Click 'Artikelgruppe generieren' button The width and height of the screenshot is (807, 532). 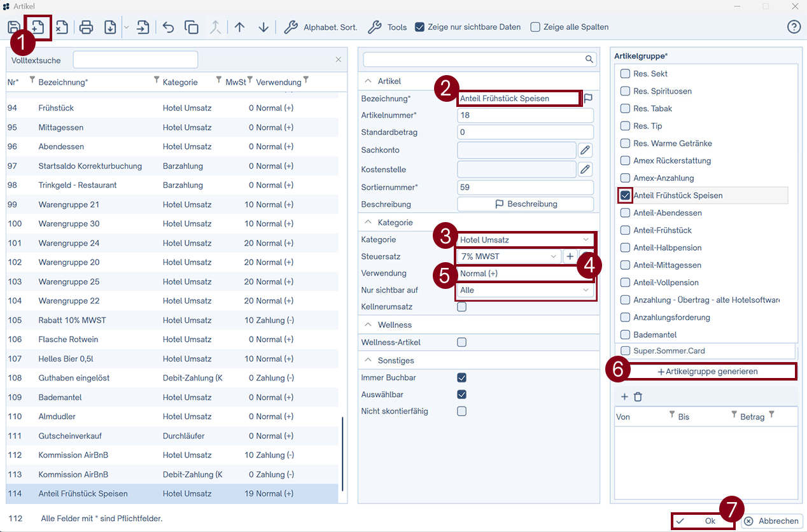point(708,371)
